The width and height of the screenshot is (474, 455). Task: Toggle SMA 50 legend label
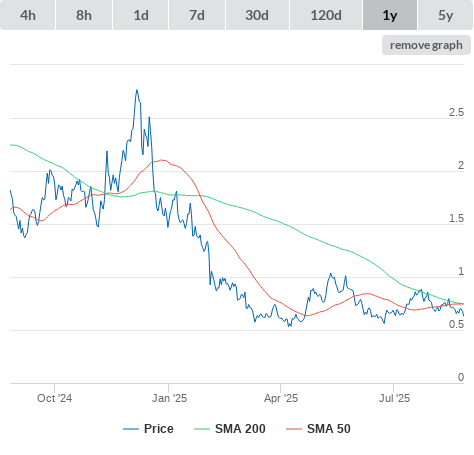point(329,429)
